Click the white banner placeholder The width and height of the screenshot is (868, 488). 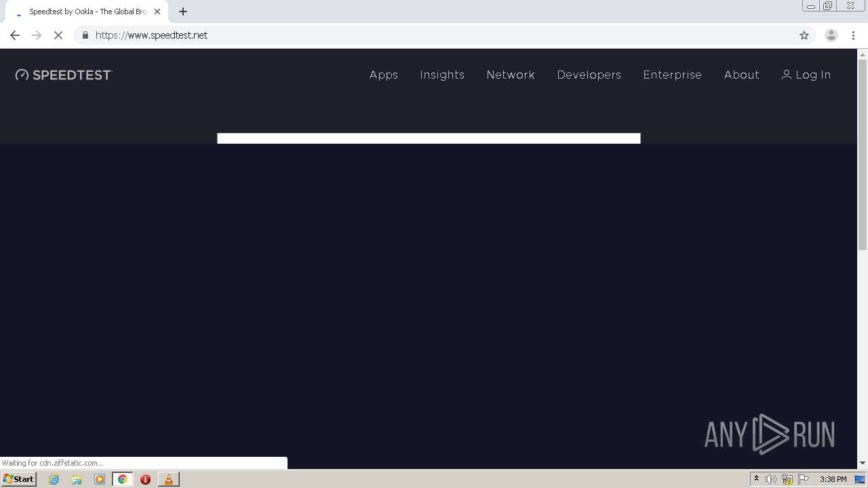pyautogui.click(x=429, y=138)
